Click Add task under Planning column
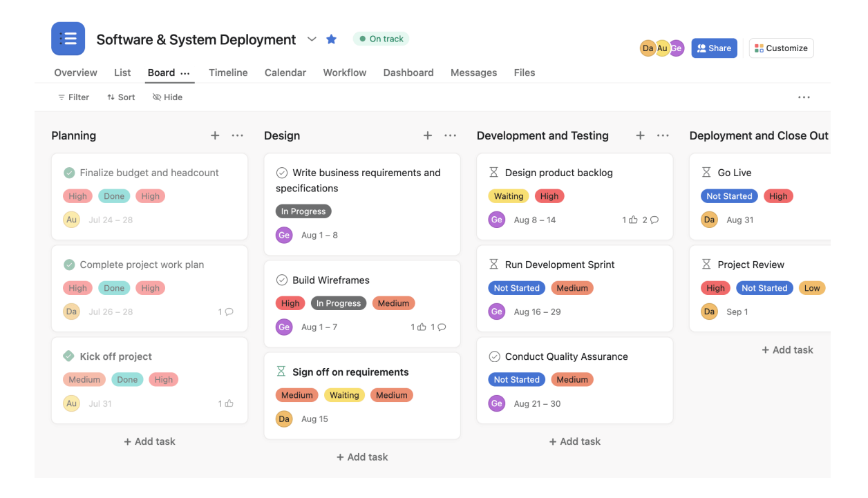Screen dimensions: 868x498 (x=149, y=441)
